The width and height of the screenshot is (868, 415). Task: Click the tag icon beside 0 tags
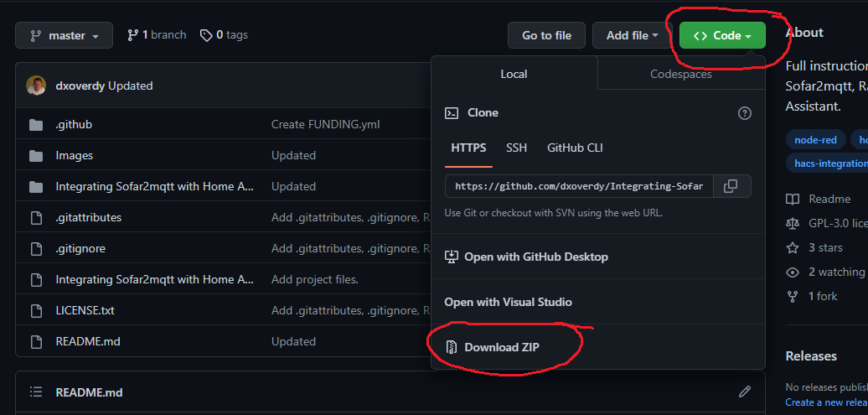pyautogui.click(x=206, y=35)
